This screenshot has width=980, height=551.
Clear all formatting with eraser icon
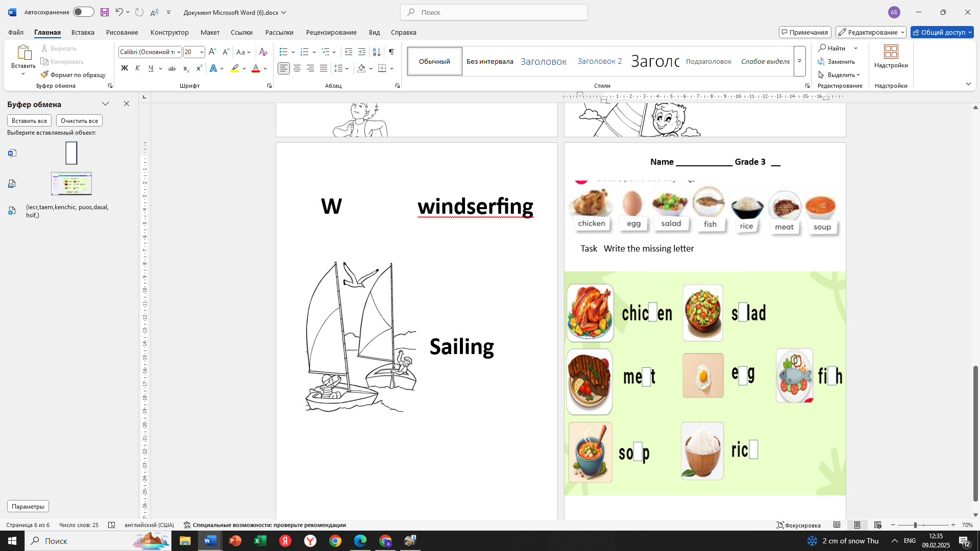tap(263, 52)
